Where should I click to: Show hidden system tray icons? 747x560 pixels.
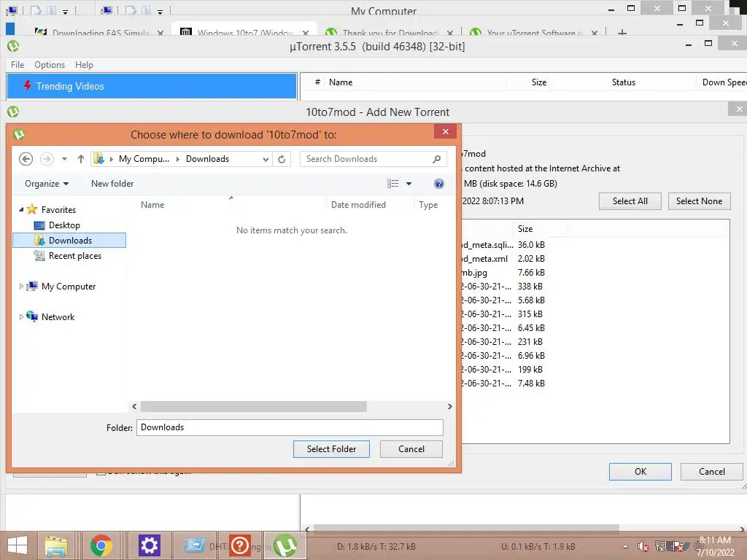625,546
